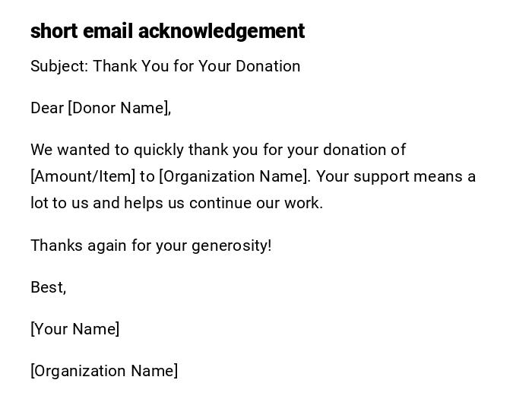The height and width of the screenshot is (418, 532).
Task: Click the [Your Name] signature placeholder
Action: tap(74, 329)
